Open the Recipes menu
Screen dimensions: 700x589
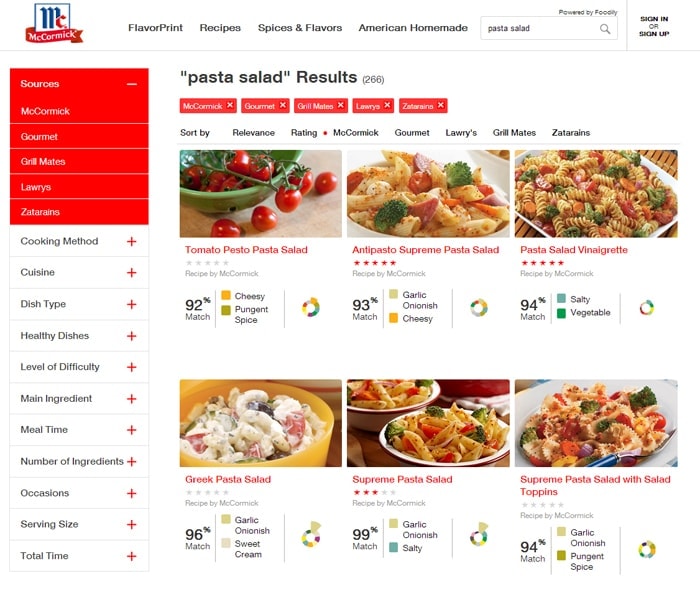coord(220,28)
